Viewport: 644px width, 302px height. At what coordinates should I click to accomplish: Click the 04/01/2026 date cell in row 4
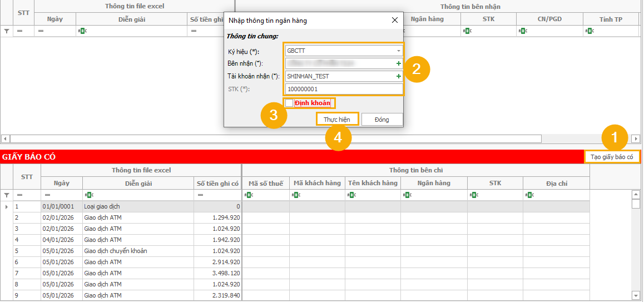[x=62, y=240]
